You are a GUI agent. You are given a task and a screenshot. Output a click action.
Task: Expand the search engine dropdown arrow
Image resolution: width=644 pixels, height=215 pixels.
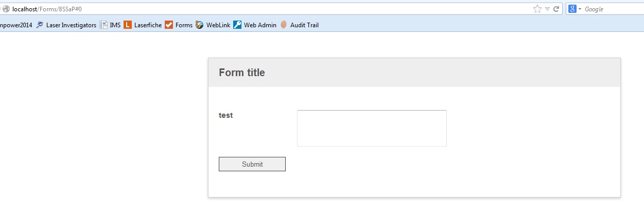(580, 9)
